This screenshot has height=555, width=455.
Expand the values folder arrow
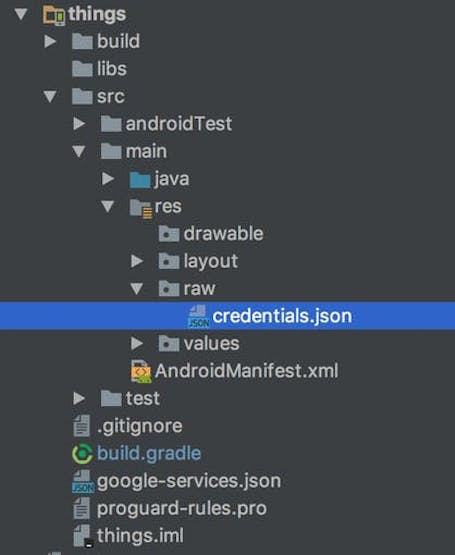tap(137, 344)
